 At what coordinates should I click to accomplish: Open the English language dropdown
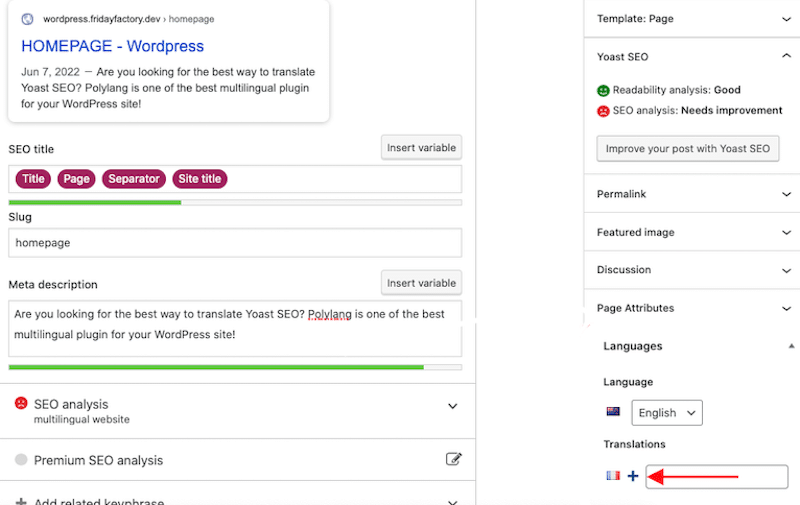(x=667, y=413)
